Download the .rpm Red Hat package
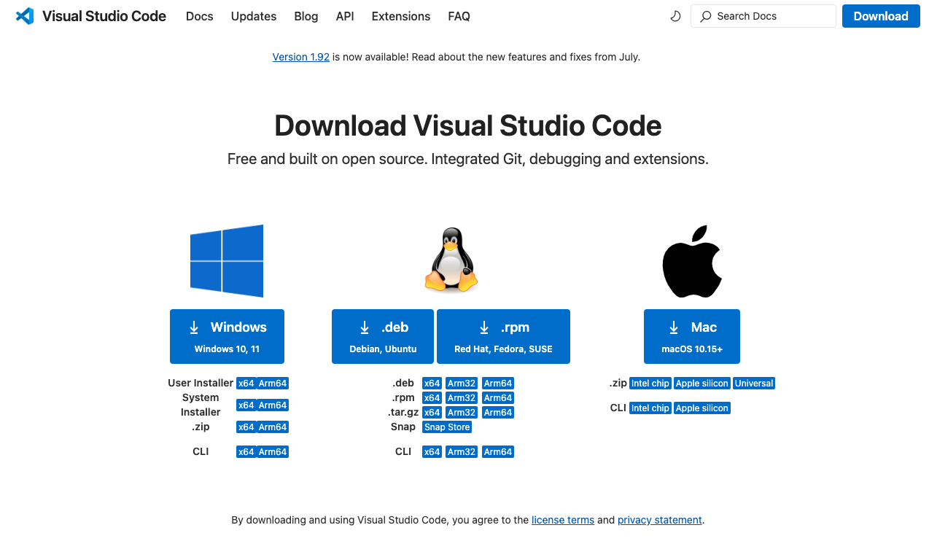The height and width of the screenshot is (560, 929). 503,336
